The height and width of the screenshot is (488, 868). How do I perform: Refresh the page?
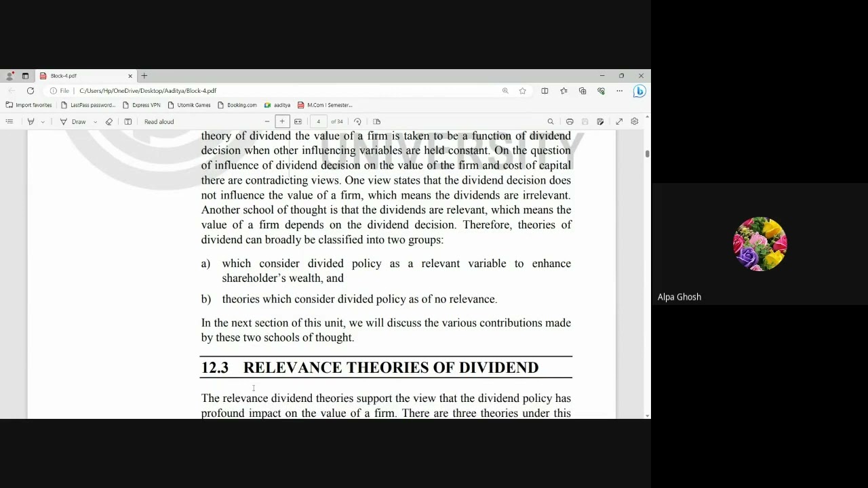click(31, 91)
